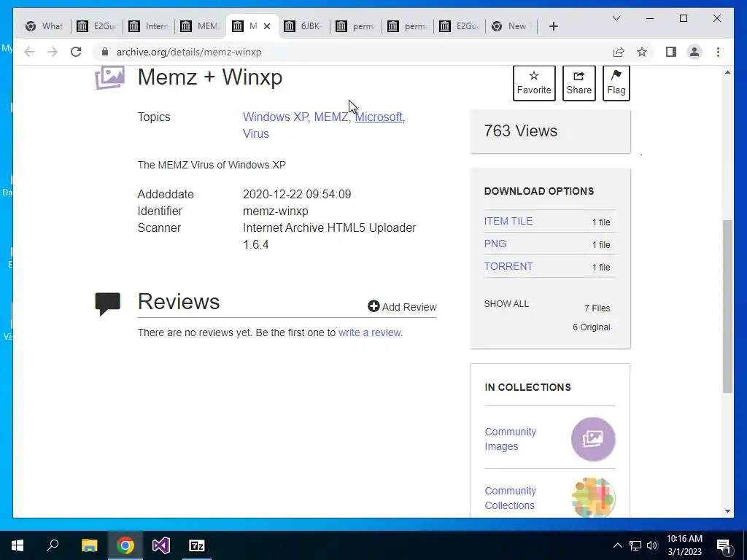The height and width of the screenshot is (560, 747).
Task: Click the browser Forward arrow
Action: 52,52
